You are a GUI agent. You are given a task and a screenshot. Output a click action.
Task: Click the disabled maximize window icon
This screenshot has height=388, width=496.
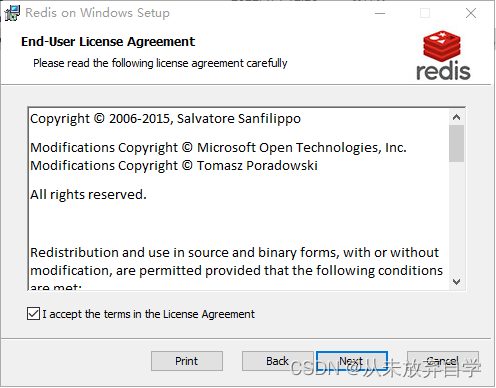tap(425, 13)
